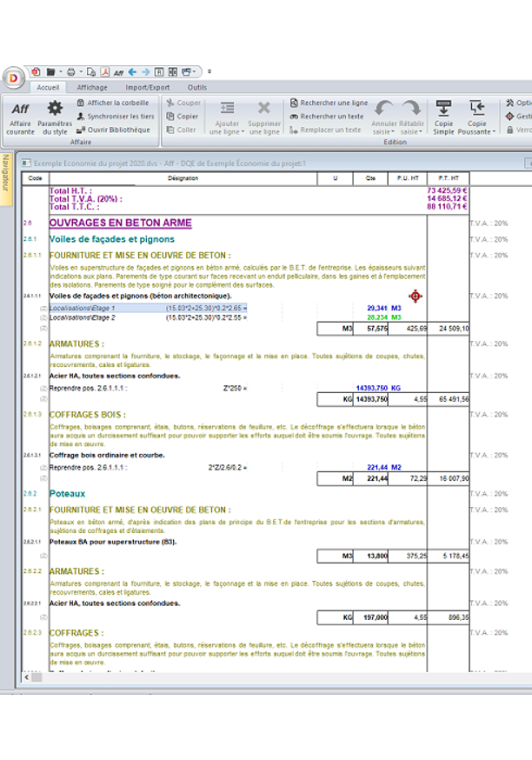Select the OUVRAGES EN BETON ARME heading

point(120,223)
